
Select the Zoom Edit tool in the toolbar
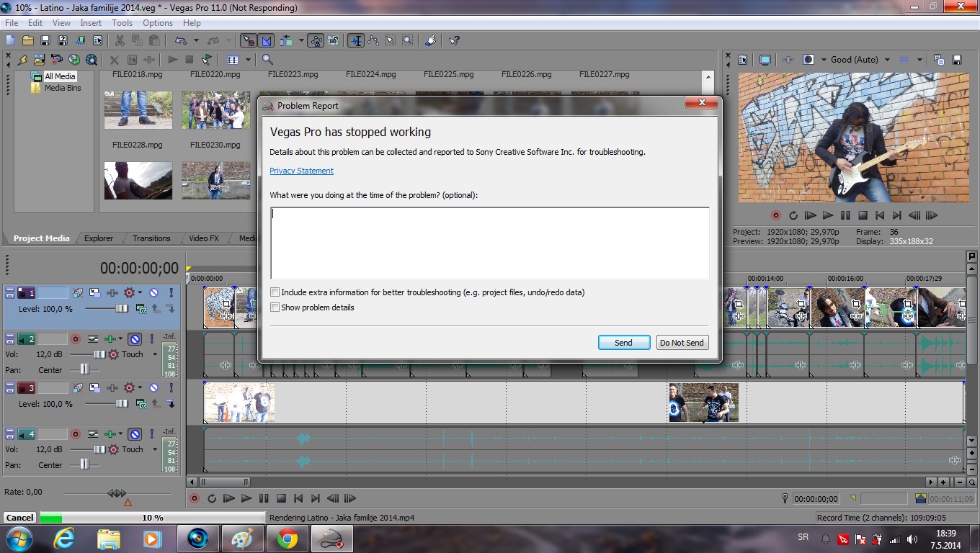point(408,40)
